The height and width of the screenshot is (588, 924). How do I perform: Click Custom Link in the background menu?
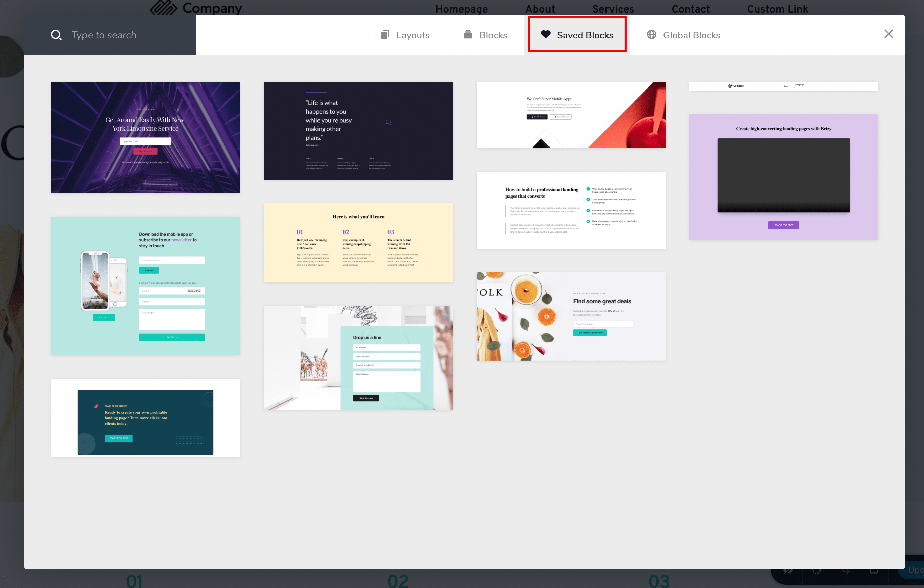(777, 9)
